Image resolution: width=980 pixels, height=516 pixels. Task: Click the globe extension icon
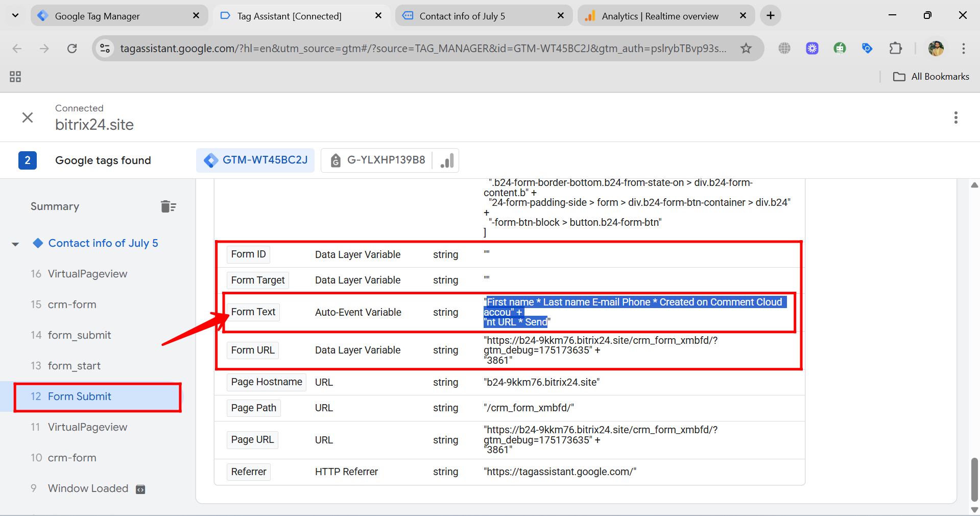pos(784,49)
